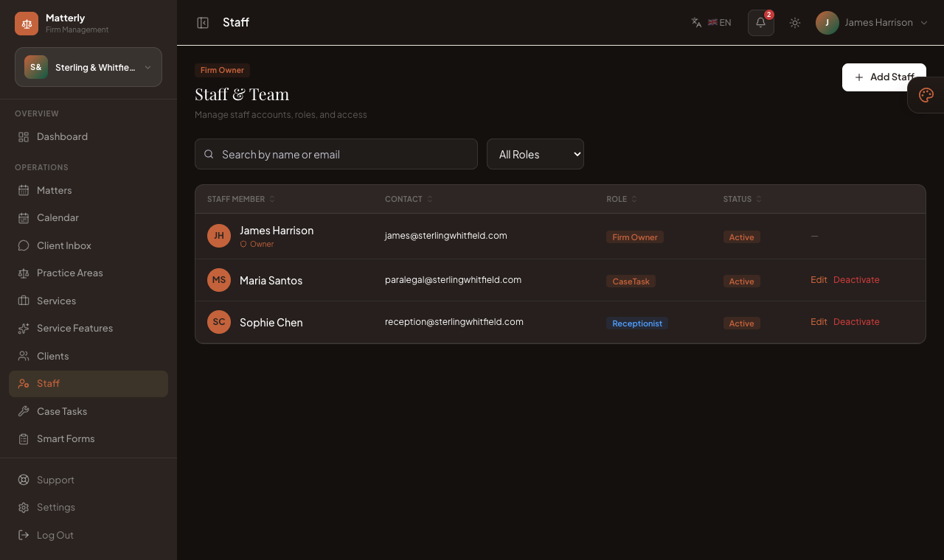Click the Clients people icon

(x=24, y=357)
